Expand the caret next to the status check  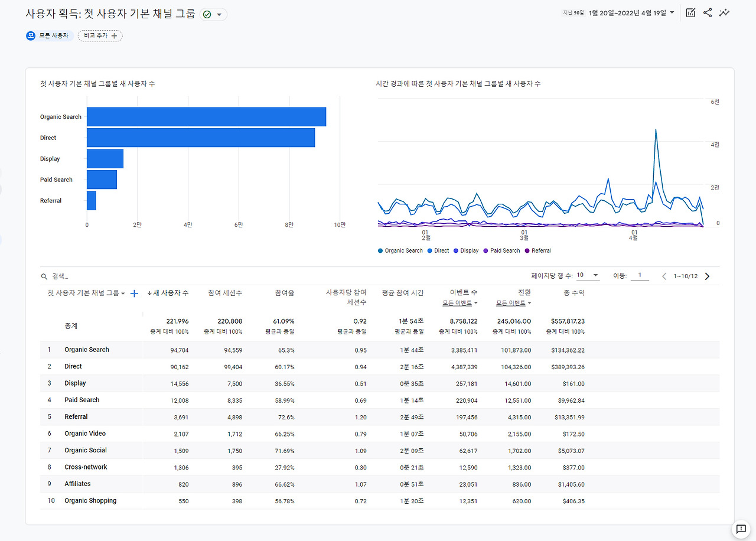pos(219,15)
